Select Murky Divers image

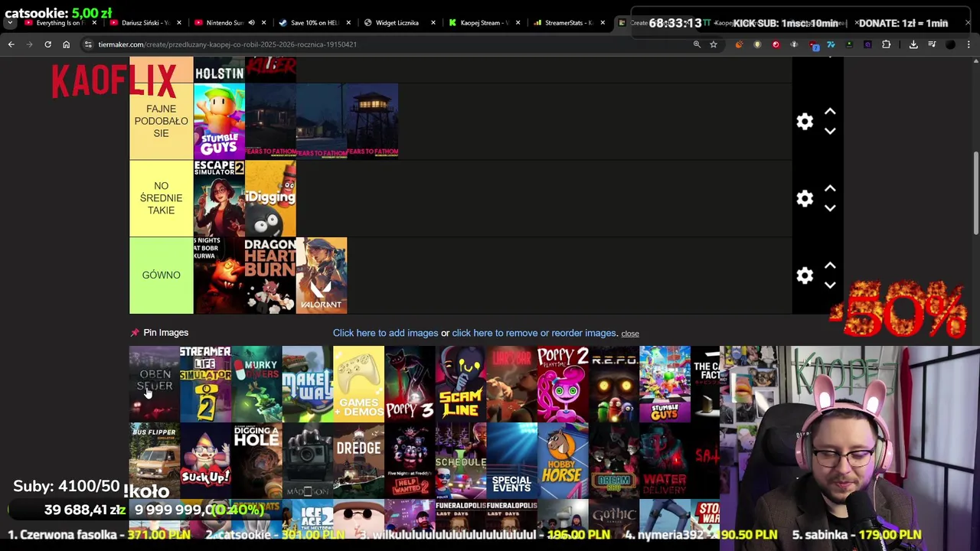(256, 383)
